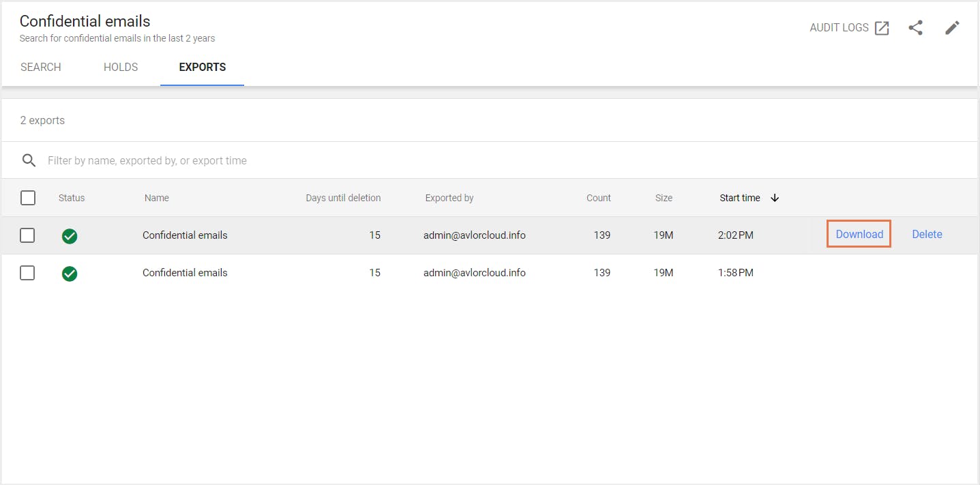Click Confidential emails name in 1:58 PM row

pos(185,273)
